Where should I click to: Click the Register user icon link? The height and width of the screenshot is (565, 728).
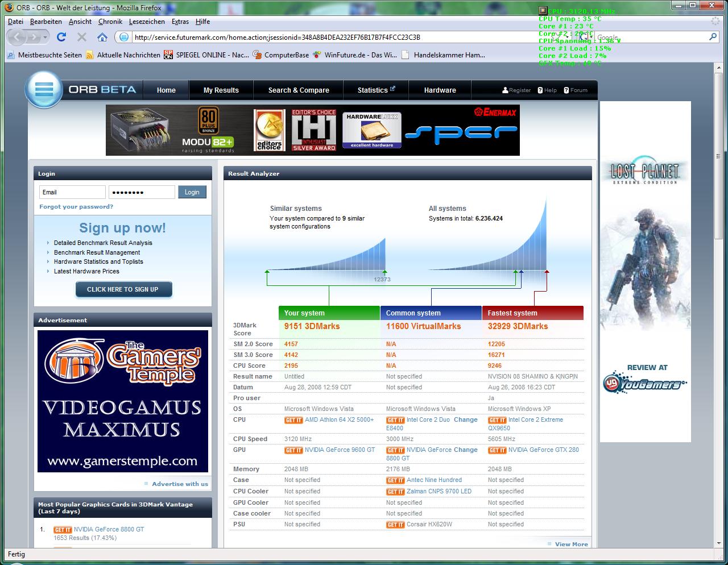click(x=516, y=90)
